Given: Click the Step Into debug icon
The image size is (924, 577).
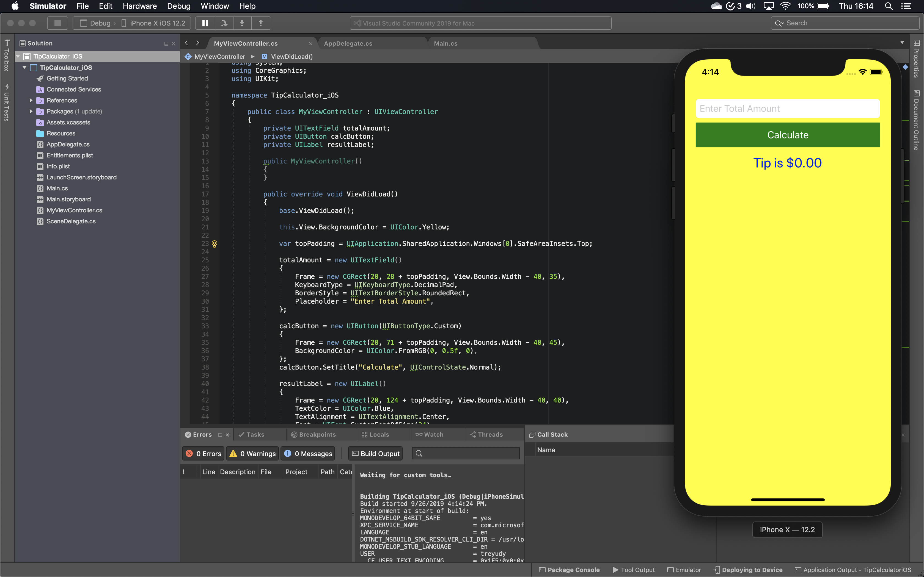Looking at the screenshot, I should (242, 23).
